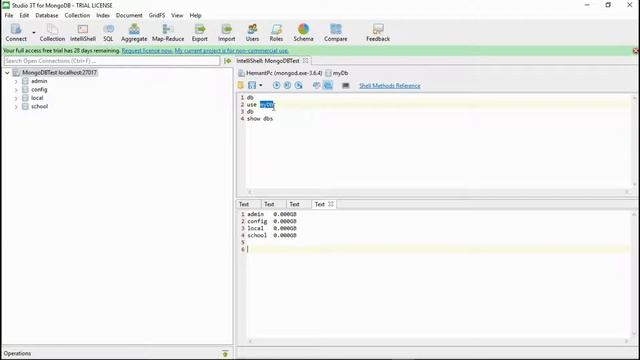
Task: Select the MongoDBTest localhost:27017 connection
Action: pos(59,73)
